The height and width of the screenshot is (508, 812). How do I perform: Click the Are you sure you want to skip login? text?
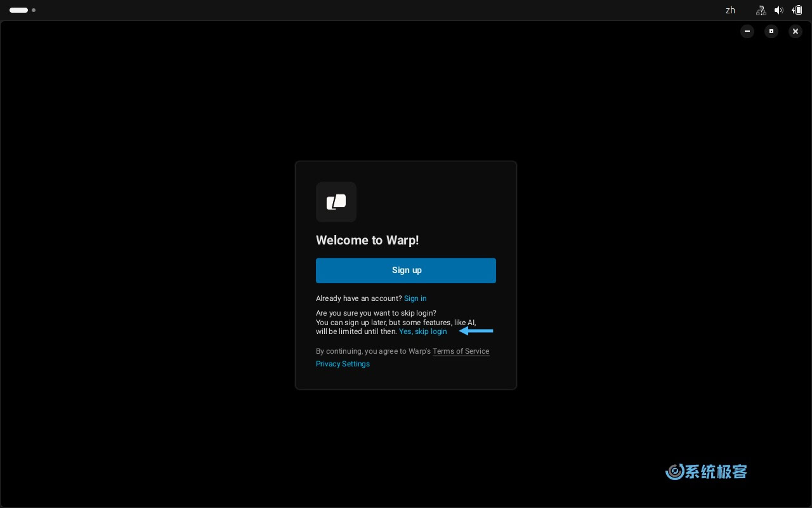click(x=376, y=313)
